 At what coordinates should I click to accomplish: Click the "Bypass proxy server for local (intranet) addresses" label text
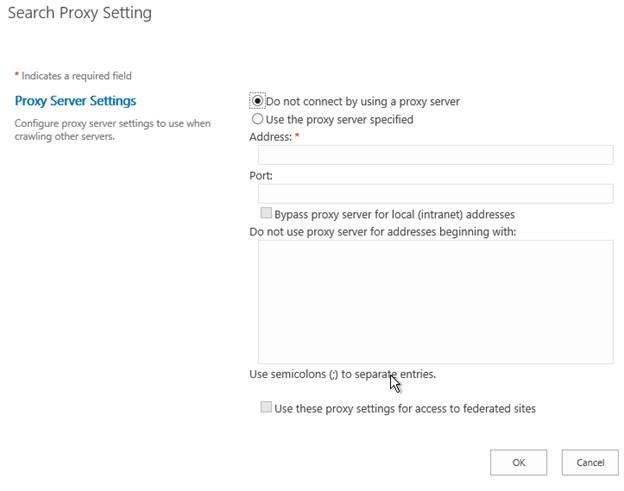[394, 214]
